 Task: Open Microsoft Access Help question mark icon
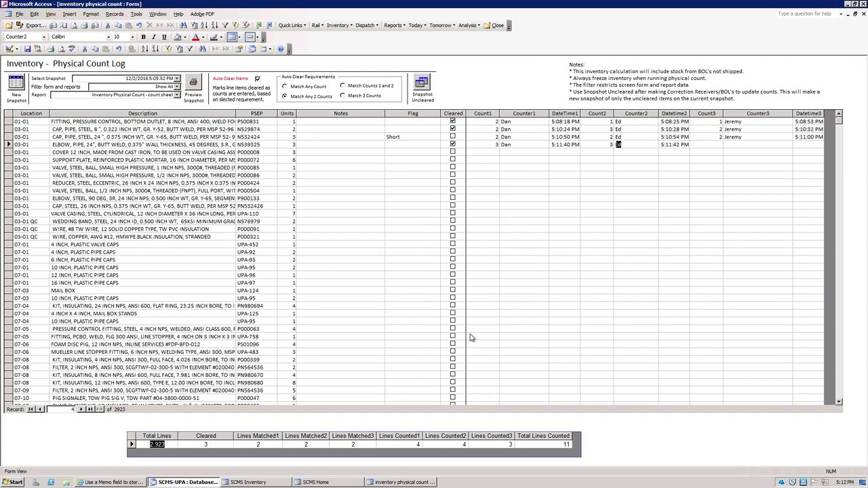[281, 49]
